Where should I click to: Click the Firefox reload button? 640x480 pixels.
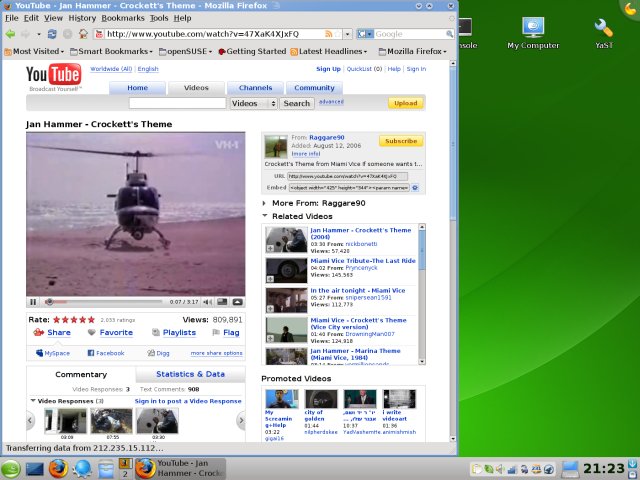point(53,34)
